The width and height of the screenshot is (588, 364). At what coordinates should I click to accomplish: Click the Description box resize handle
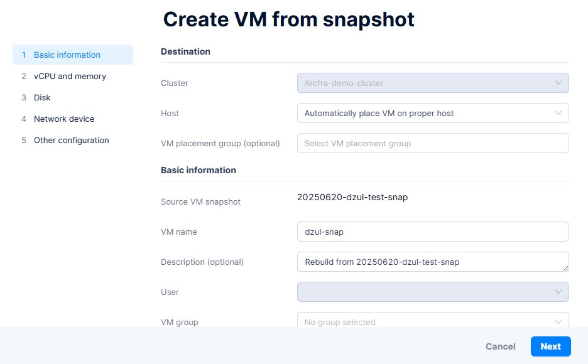(x=565, y=268)
